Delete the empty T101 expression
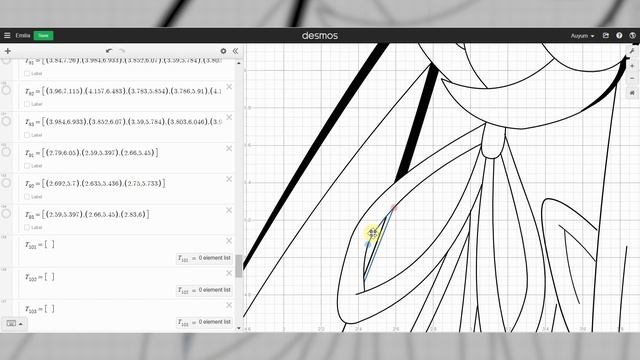 coord(229,241)
